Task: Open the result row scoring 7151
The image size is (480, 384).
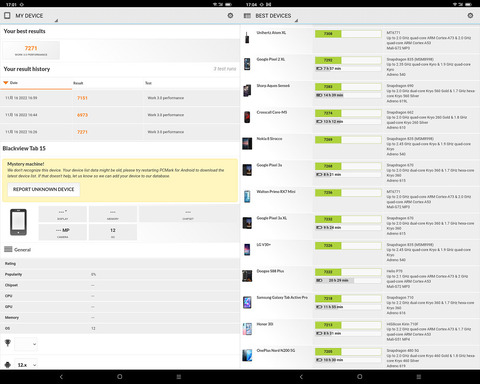Action: 120,98
